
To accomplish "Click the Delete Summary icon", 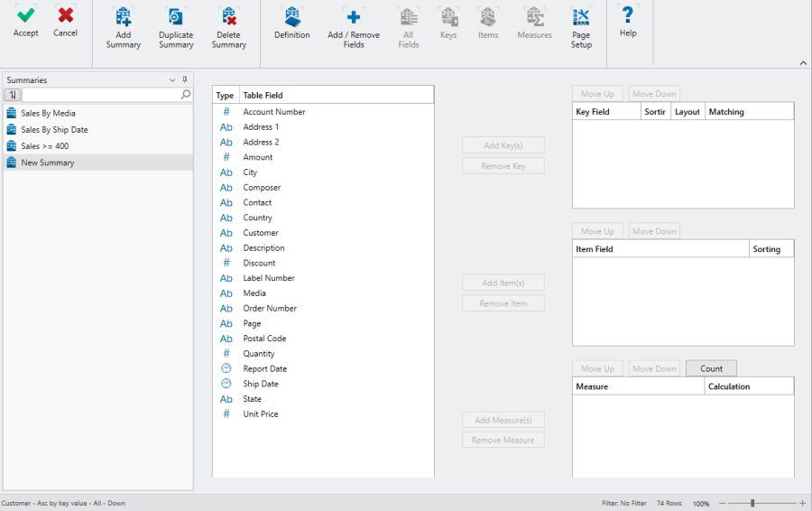I will (x=229, y=17).
